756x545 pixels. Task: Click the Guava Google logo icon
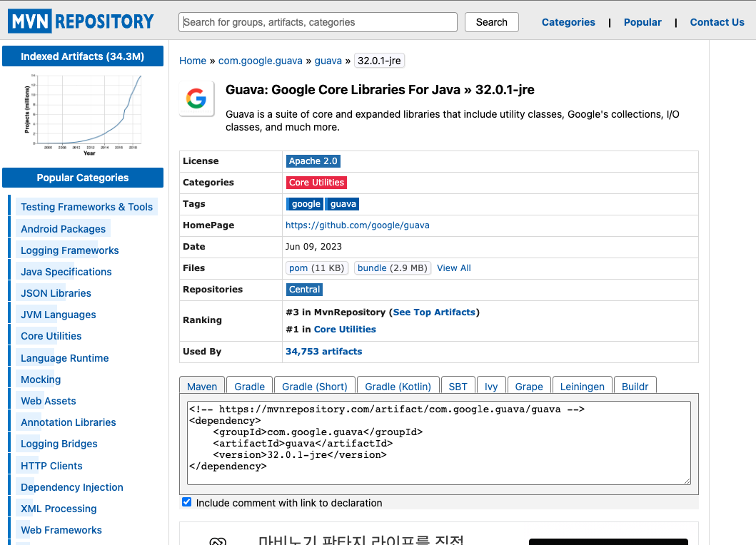(x=196, y=98)
